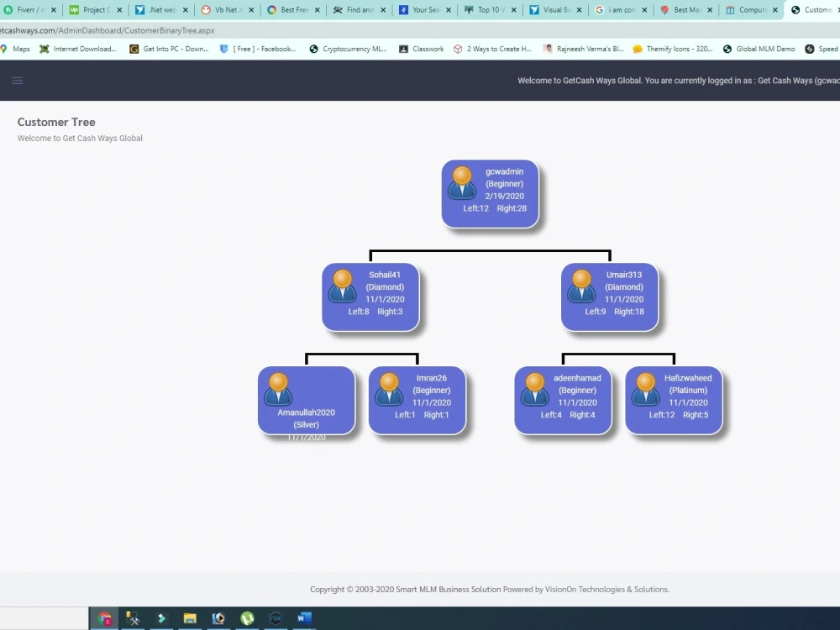Select the adeenhamad Beginner tree node
Viewport: 840px width, 630px height.
coord(563,401)
